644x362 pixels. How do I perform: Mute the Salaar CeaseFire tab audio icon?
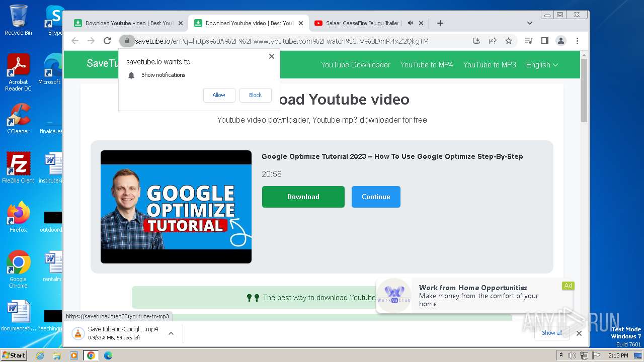[x=410, y=23]
